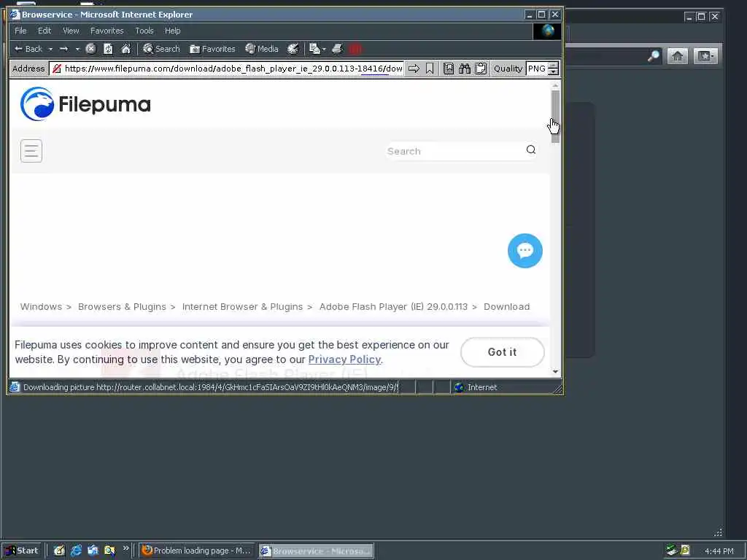Click the Print icon in toolbar
Viewport: 747px width, 560px height.
tap(338, 49)
